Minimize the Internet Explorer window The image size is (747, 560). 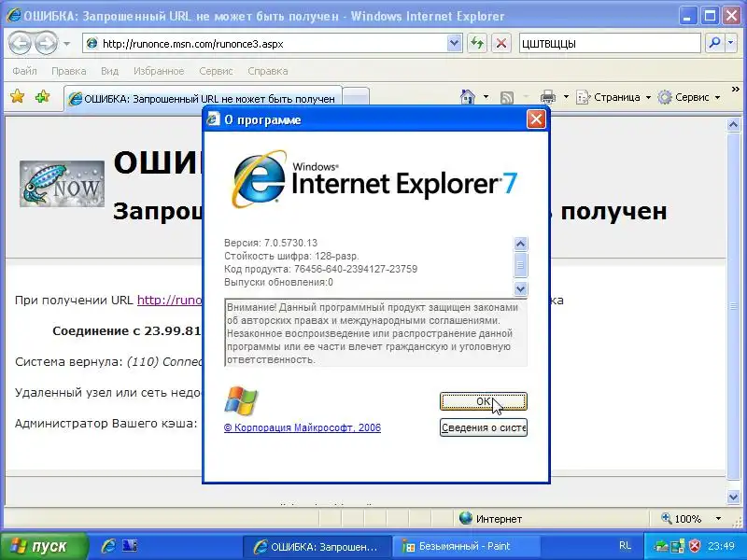point(687,16)
